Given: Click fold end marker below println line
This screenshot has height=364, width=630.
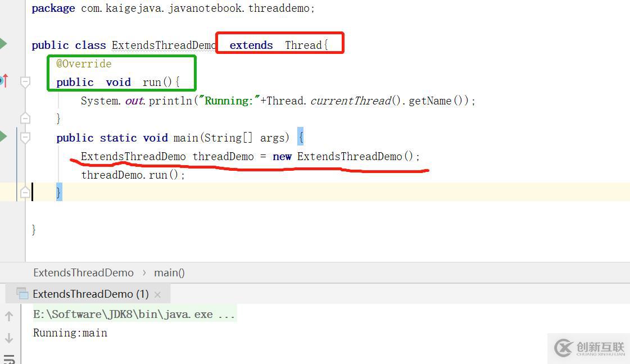Looking at the screenshot, I should (25, 118).
